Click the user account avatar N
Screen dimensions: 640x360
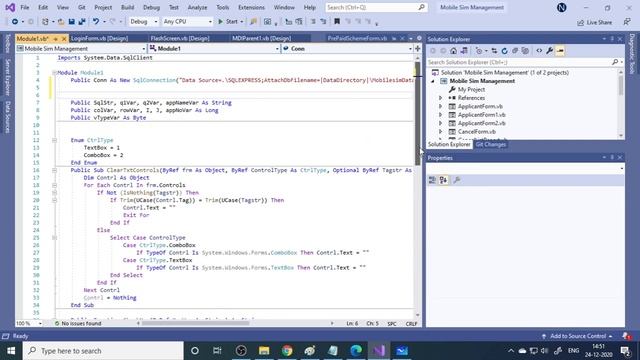(562, 7)
